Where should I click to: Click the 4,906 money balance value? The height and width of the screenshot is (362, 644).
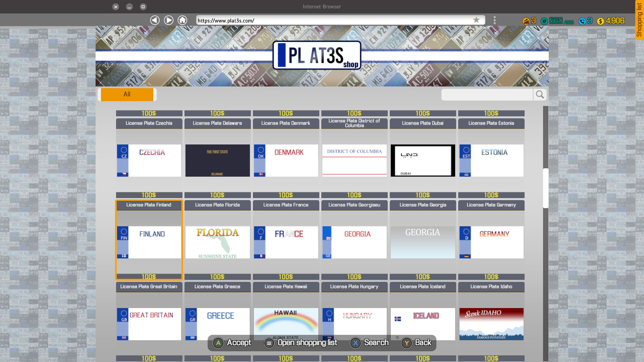pos(615,20)
